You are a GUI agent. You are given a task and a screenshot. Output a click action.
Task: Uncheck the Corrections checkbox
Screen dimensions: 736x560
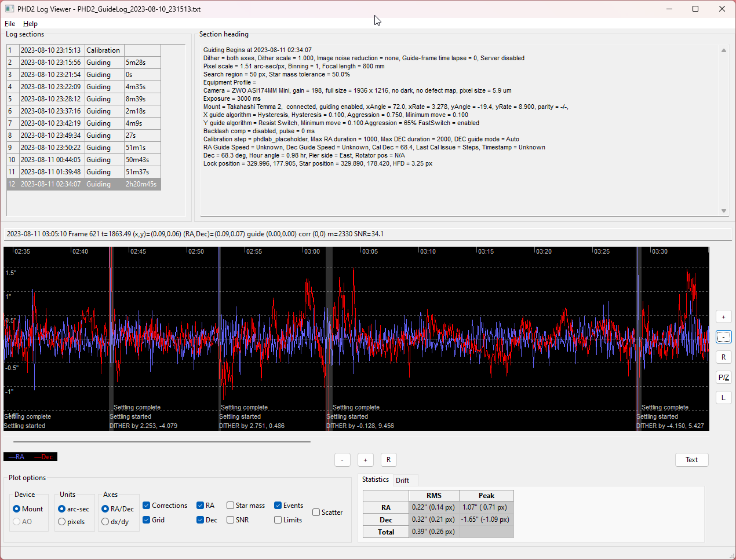(147, 506)
